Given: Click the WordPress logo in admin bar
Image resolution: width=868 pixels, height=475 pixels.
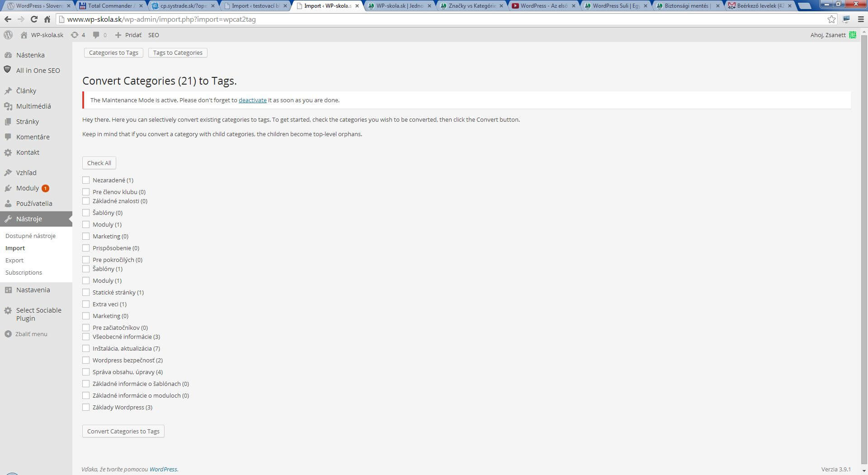Looking at the screenshot, I should tap(8, 35).
